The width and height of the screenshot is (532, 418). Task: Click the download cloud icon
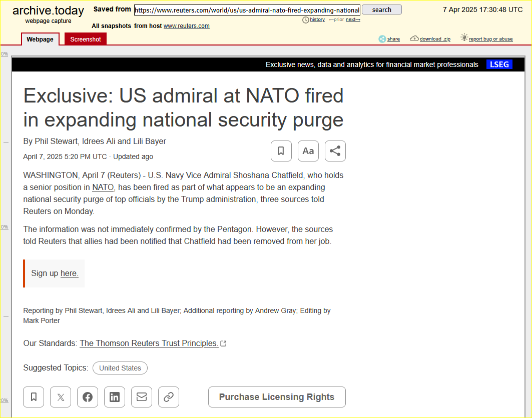pyautogui.click(x=414, y=38)
